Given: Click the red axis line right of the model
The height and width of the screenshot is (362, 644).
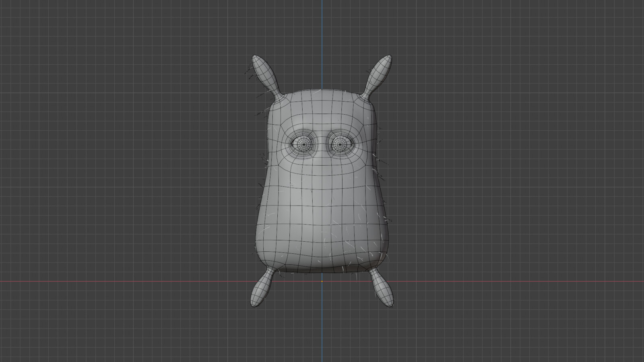Looking at the screenshot, I should 523,282.
